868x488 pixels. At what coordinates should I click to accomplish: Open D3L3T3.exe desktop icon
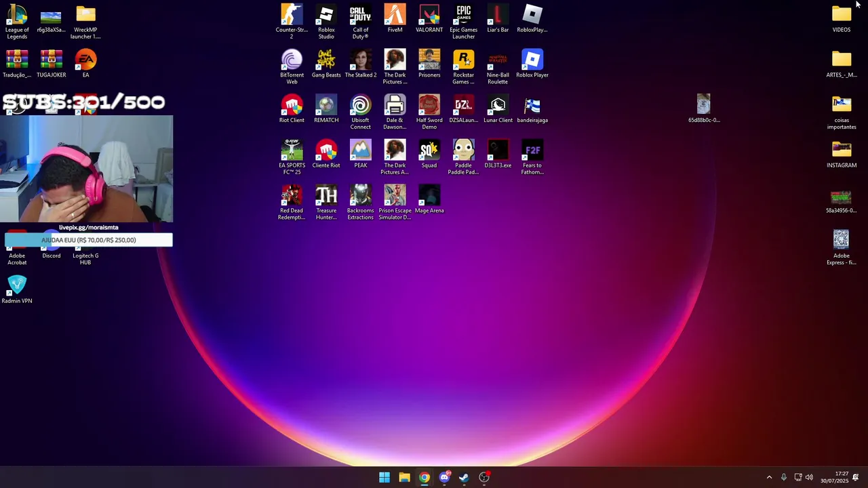pos(498,154)
